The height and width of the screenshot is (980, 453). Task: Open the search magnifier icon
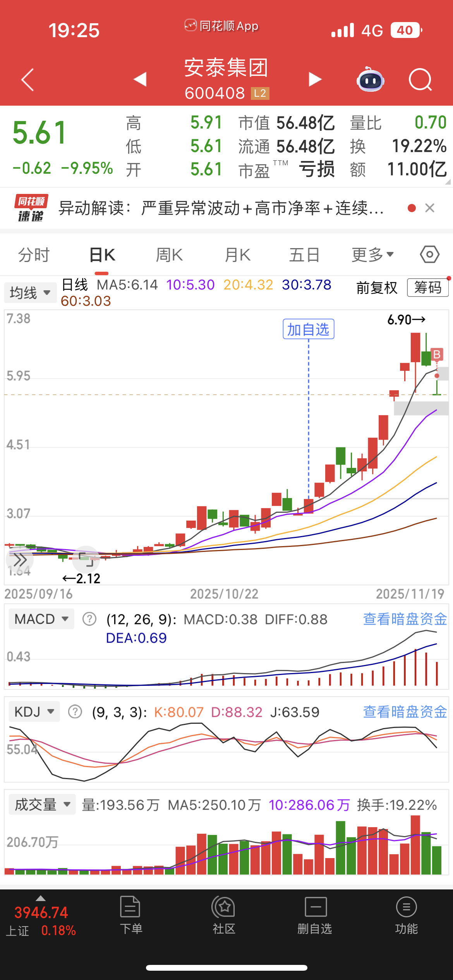420,80
